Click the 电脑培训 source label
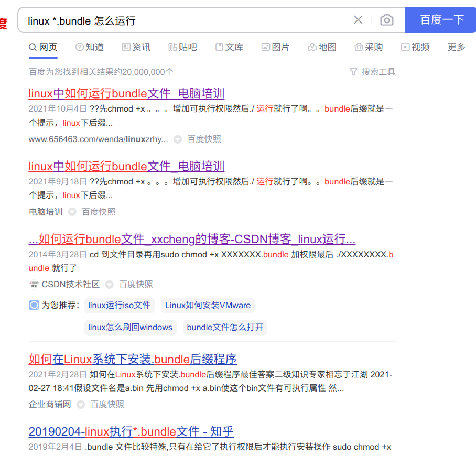 (x=46, y=212)
